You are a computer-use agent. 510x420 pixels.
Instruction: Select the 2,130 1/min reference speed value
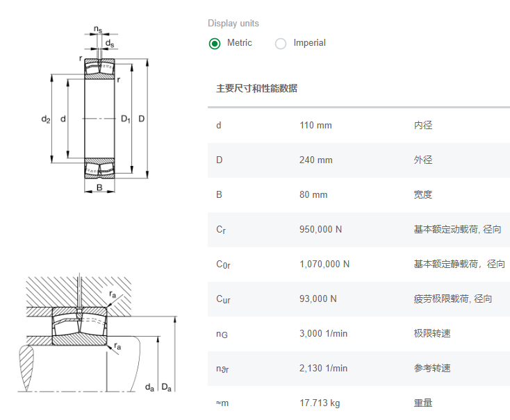[x=323, y=369]
